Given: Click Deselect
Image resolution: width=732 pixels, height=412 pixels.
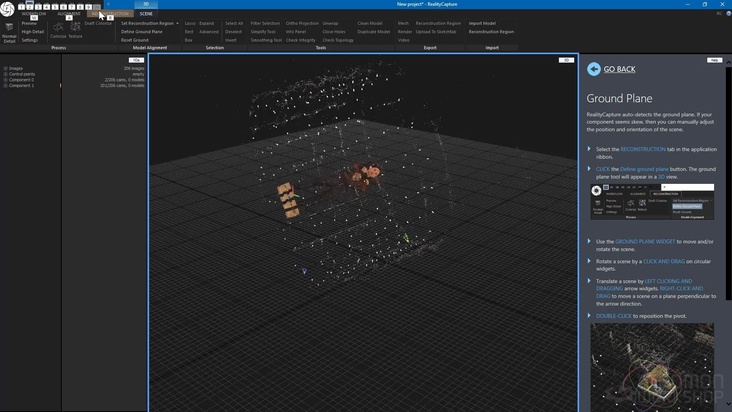Looking at the screenshot, I should point(233,32).
